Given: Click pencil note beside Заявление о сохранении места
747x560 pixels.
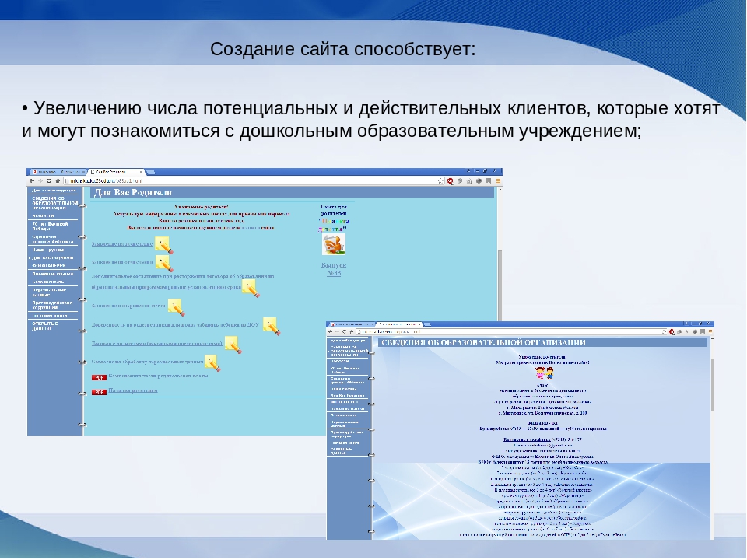Looking at the screenshot, I should tap(176, 307).
